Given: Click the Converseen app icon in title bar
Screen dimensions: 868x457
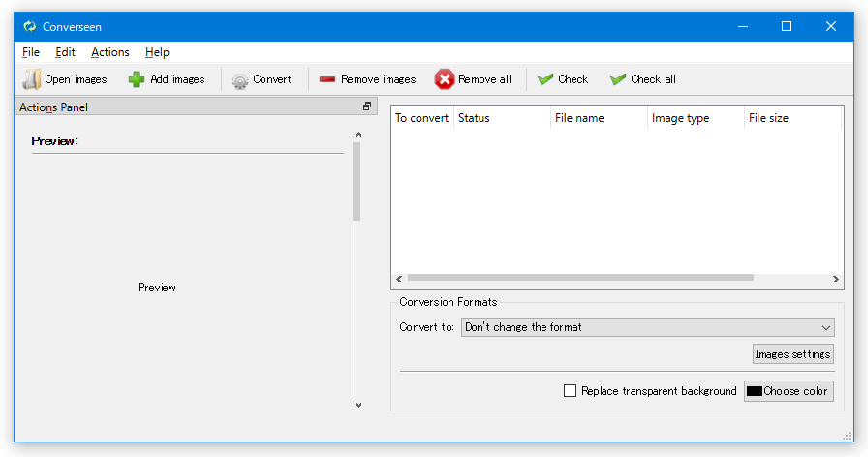Looking at the screenshot, I should click(x=30, y=26).
